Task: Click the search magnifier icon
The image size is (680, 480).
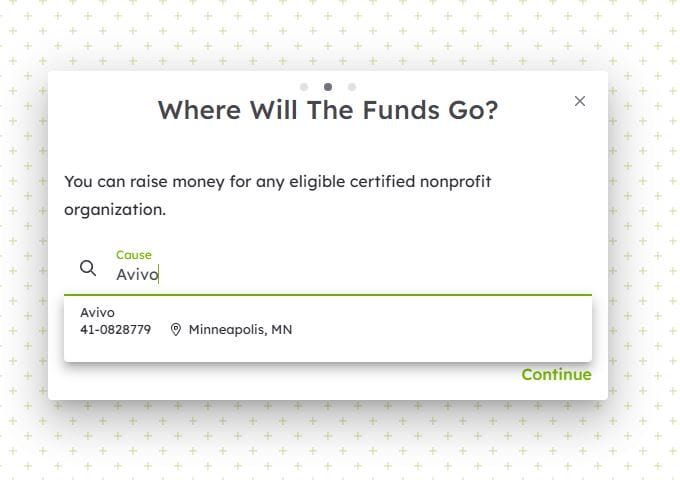Action: click(x=88, y=268)
